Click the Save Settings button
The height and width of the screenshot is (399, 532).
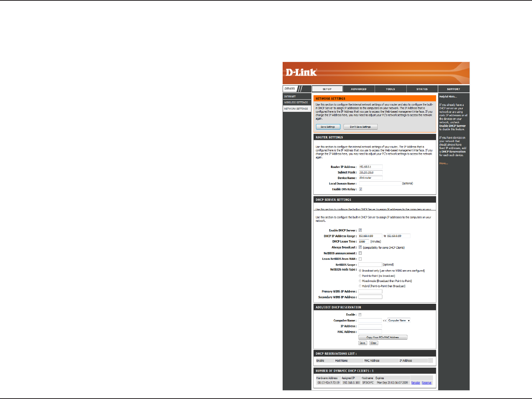click(x=328, y=127)
